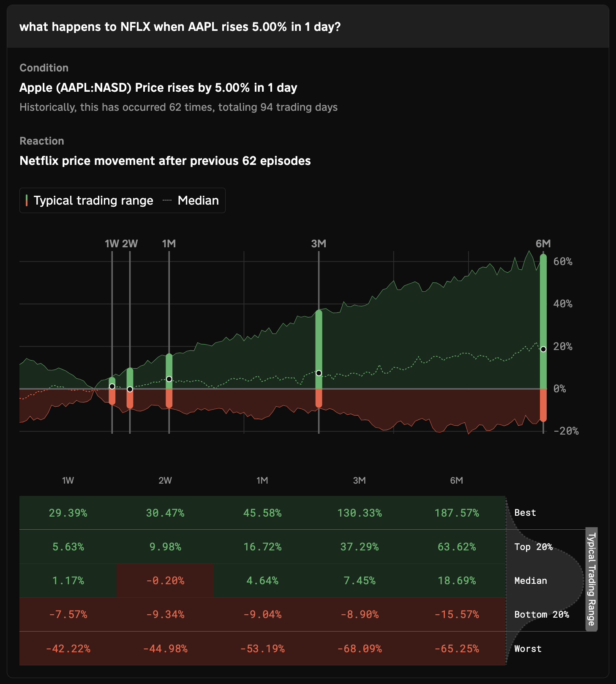Click the -68.09% worst cell
This screenshot has height=684, width=616.
point(360,648)
